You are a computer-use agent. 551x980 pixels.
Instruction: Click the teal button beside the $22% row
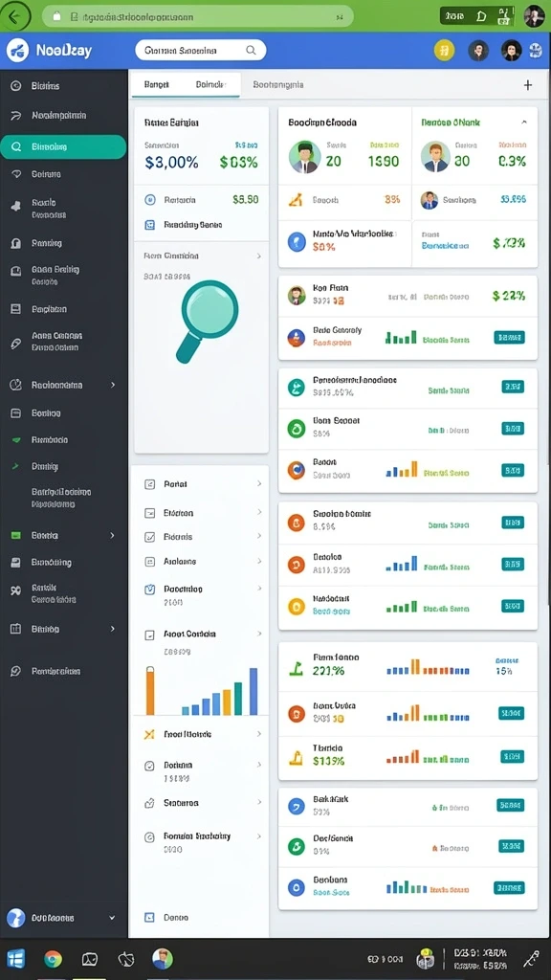pyautogui.click(x=509, y=338)
